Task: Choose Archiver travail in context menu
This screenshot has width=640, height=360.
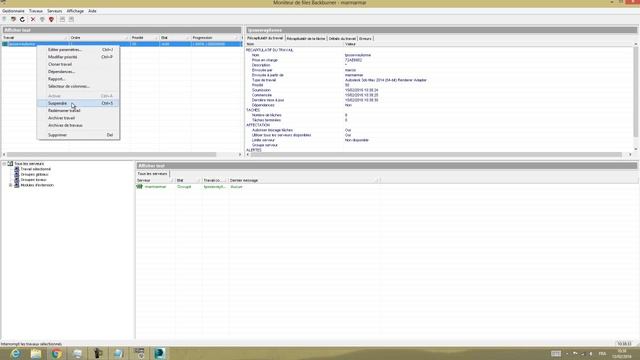Action: [78, 118]
